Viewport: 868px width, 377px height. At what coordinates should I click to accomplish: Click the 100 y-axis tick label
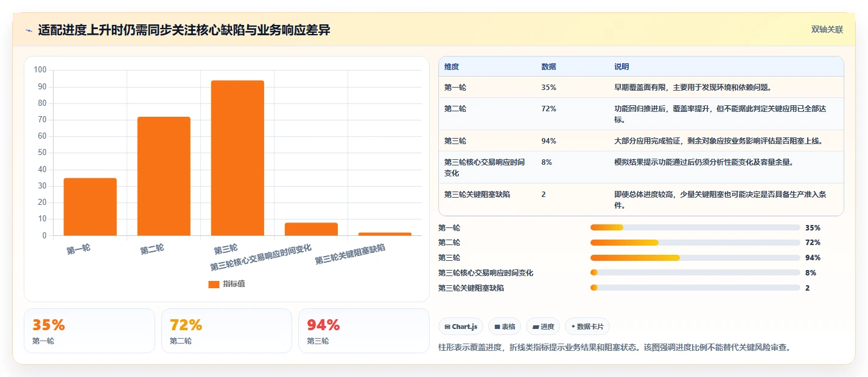(x=40, y=70)
